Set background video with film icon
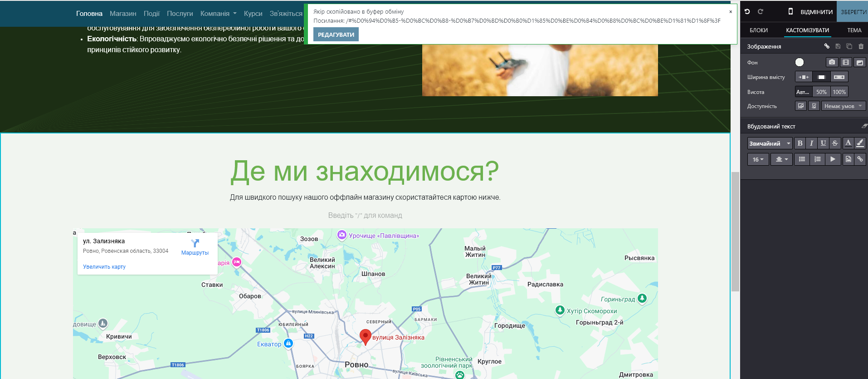Image resolution: width=868 pixels, height=379 pixels. pyautogui.click(x=846, y=62)
